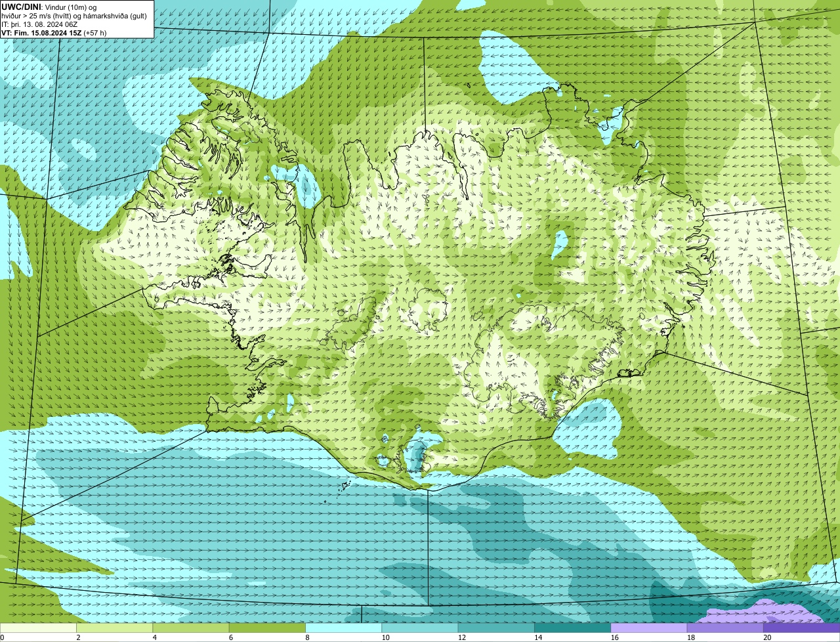The height and width of the screenshot is (642, 840).
Task: Click the 14–16 m/s dark teal legend swatch
Action: [572, 628]
